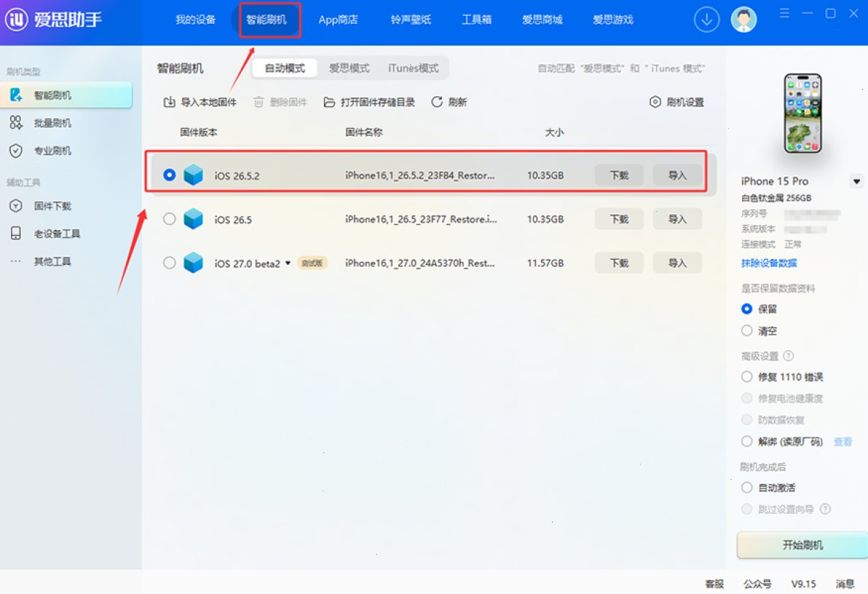Screen dimensions: 868x594
Task: Click 下载 for iOS 26.5.2
Action: click(619, 175)
